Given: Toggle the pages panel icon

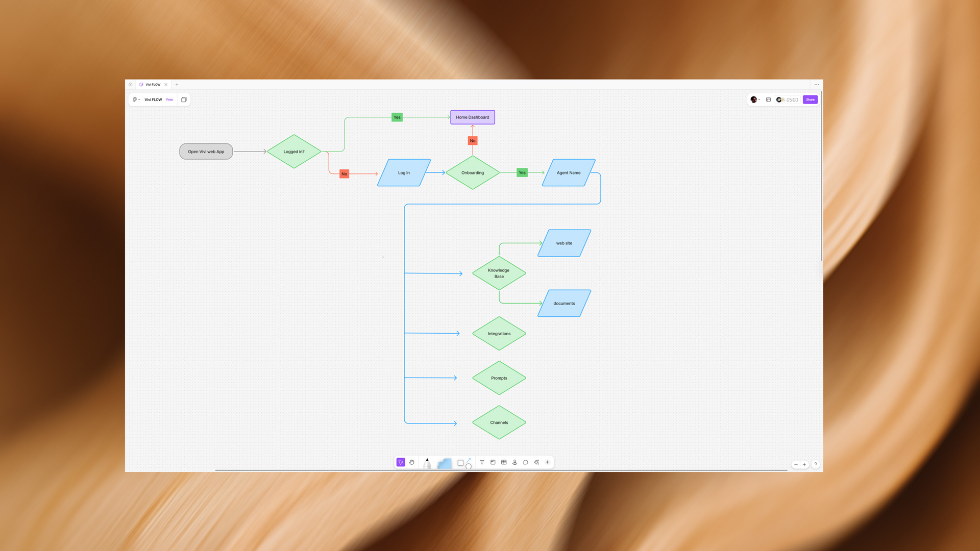Looking at the screenshot, I should [184, 99].
